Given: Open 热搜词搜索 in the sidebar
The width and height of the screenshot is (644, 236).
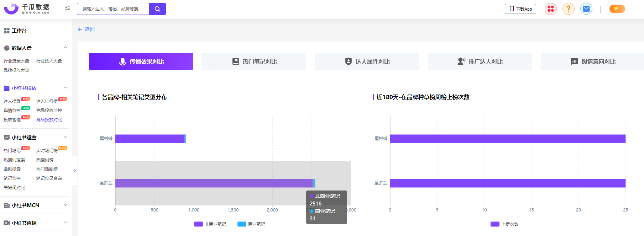Looking at the screenshot, I should pyautogui.click(x=14, y=160).
